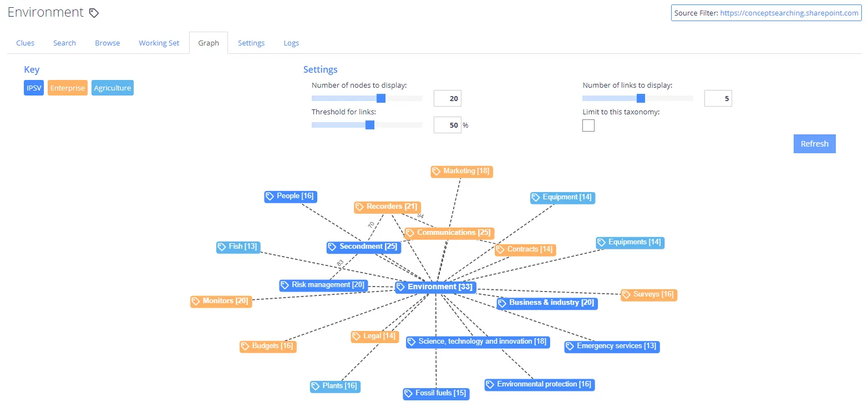This screenshot has width=868, height=407.
Task: Select the Graph tab
Action: click(x=209, y=43)
